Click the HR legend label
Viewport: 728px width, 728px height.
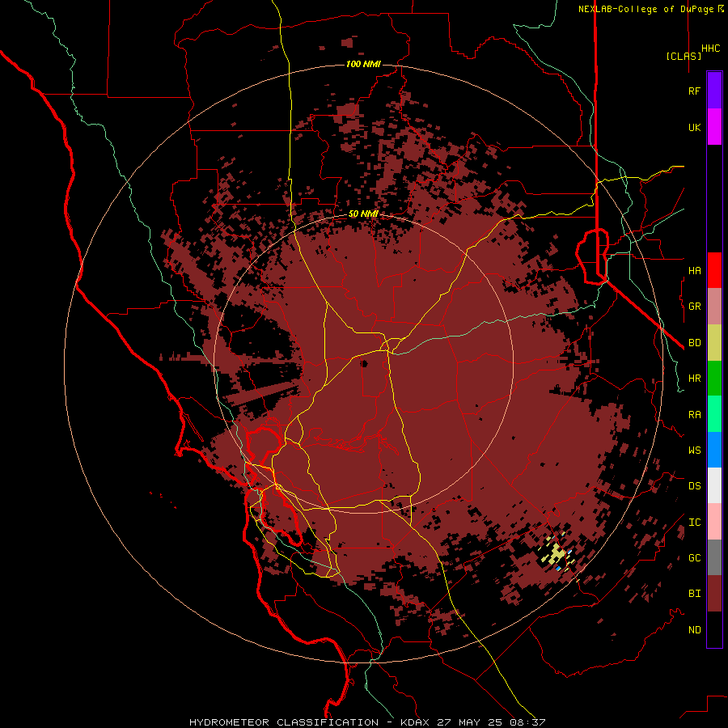[x=694, y=379]
